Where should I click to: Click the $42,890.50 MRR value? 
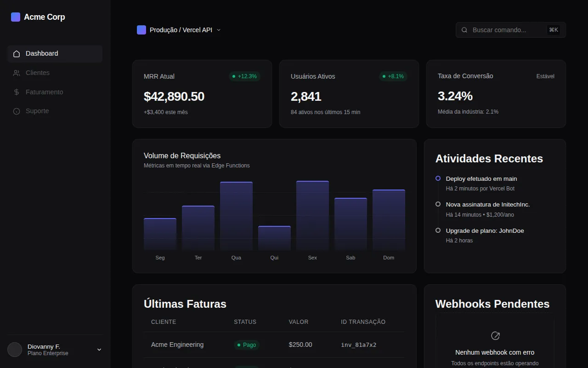tap(174, 97)
